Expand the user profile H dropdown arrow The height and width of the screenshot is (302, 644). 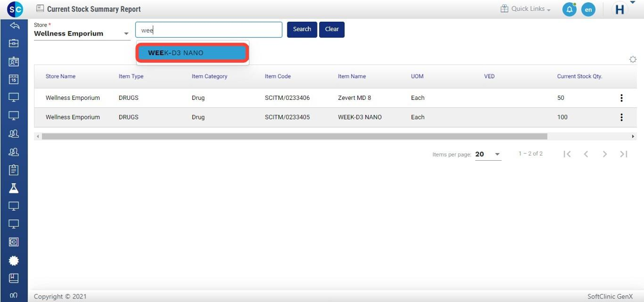pyautogui.click(x=632, y=3)
